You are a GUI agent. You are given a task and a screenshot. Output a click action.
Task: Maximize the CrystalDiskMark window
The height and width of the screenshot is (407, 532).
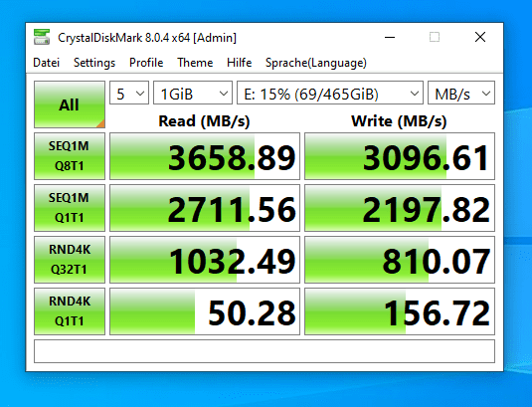(x=435, y=37)
